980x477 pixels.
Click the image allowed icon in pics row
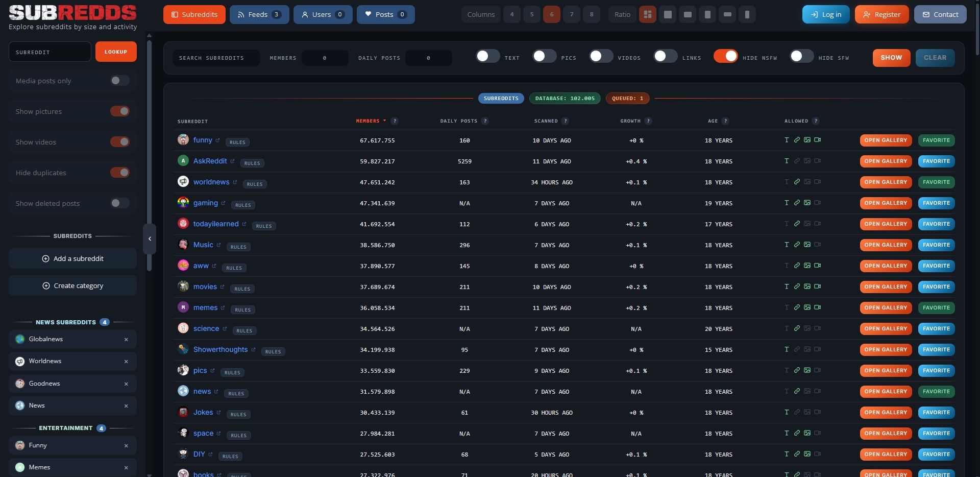coord(807,370)
